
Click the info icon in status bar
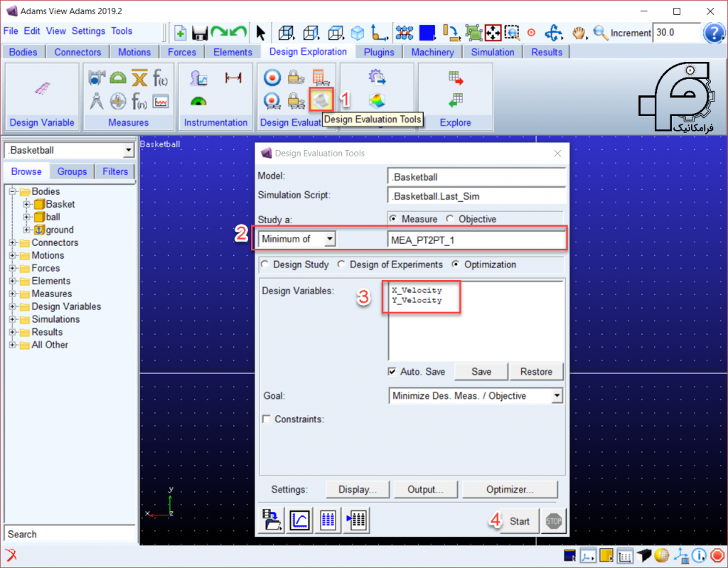pos(698,555)
